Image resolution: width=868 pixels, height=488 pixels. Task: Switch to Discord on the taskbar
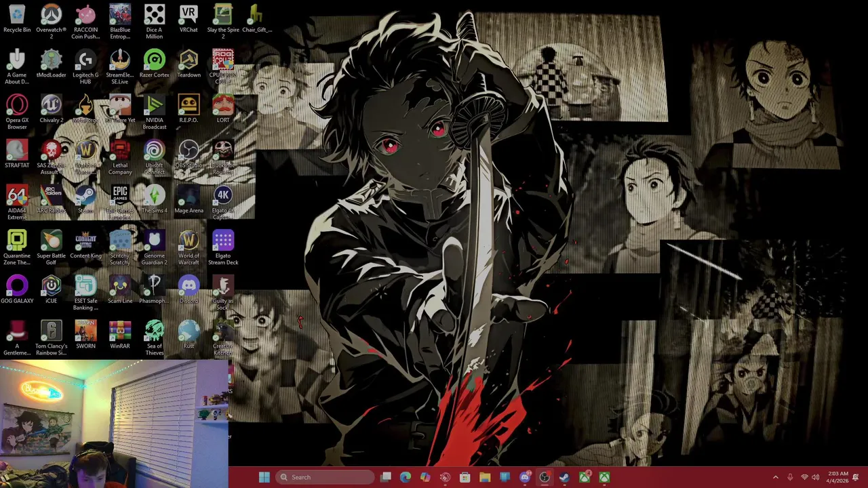click(x=525, y=477)
